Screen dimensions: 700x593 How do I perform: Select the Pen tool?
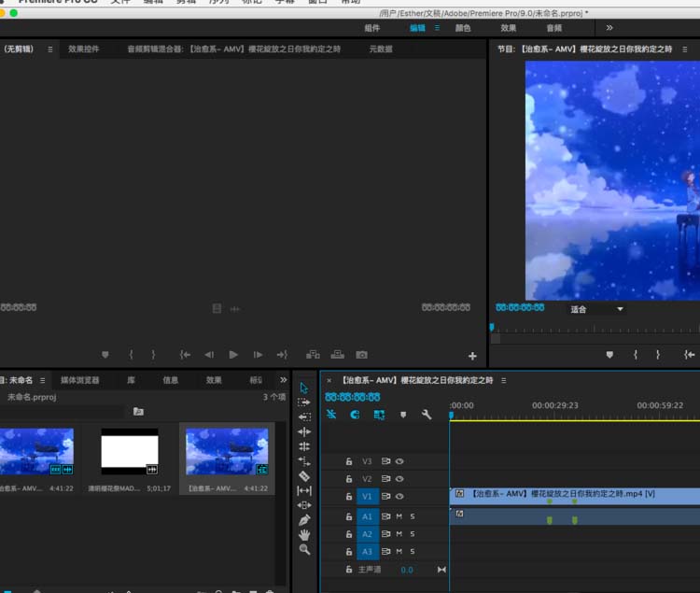tap(304, 520)
